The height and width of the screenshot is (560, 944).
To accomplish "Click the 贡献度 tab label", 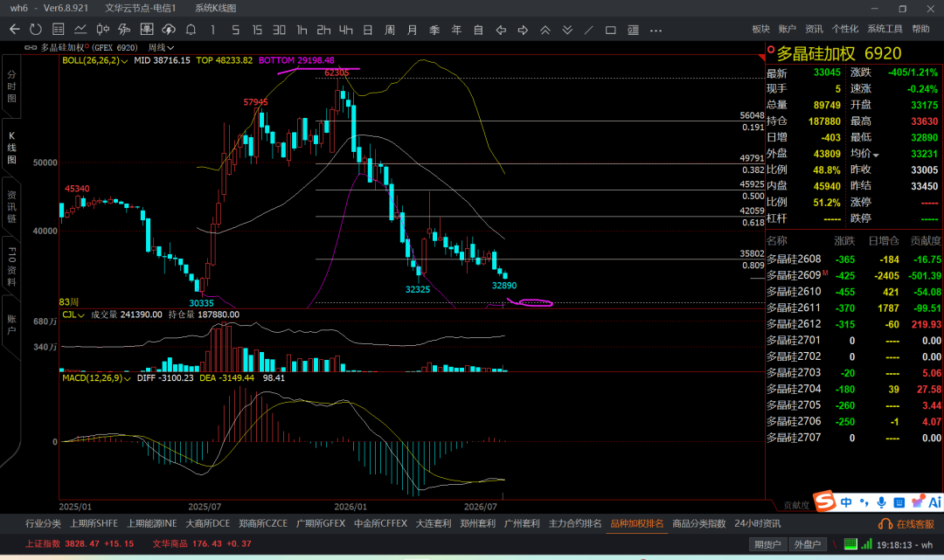I will tap(796, 505).
